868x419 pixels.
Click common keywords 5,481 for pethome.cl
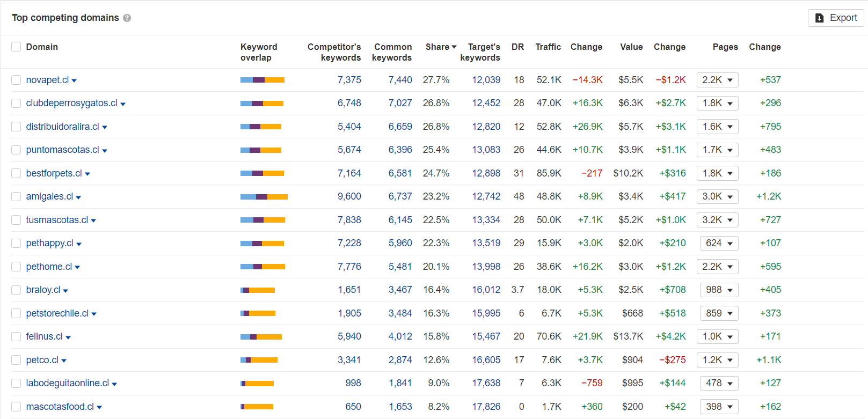pos(400,267)
